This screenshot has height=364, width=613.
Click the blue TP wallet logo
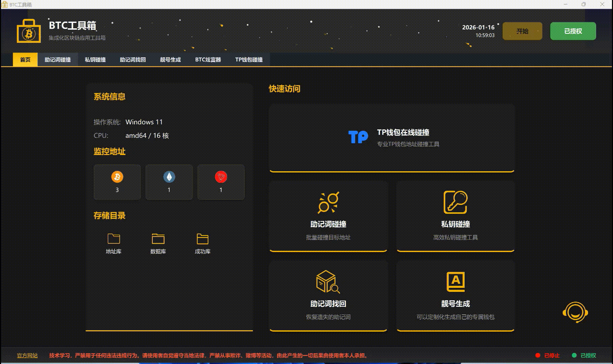click(x=358, y=137)
